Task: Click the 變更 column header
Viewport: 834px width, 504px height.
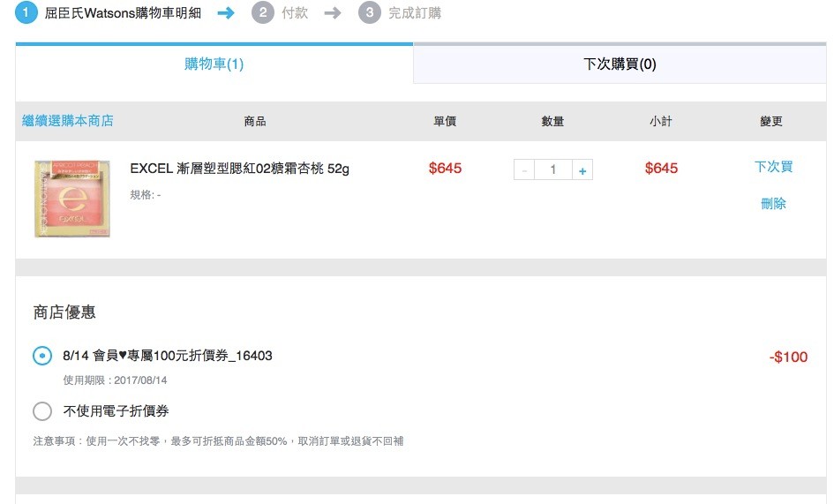Action: coord(771,121)
